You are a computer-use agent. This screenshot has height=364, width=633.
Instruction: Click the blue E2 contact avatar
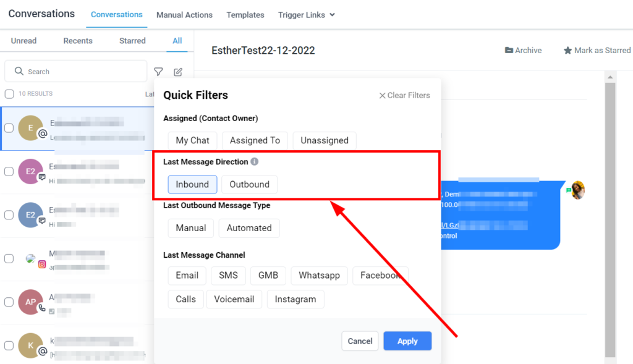point(31,215)
